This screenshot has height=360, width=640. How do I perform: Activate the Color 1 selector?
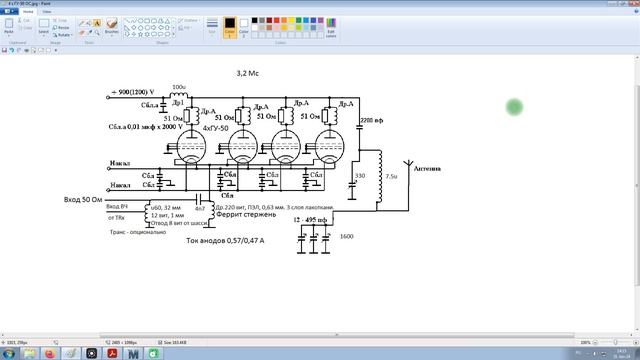coord(230,28)
